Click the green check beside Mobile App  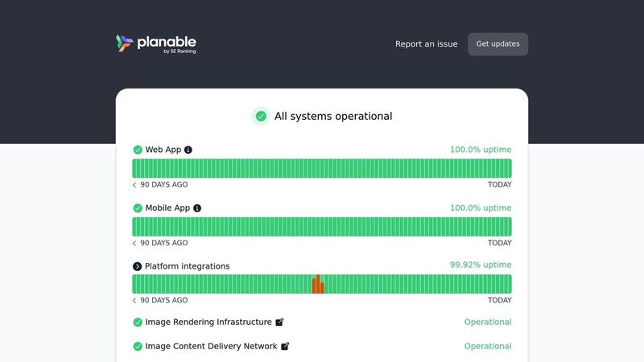[138, 208]
